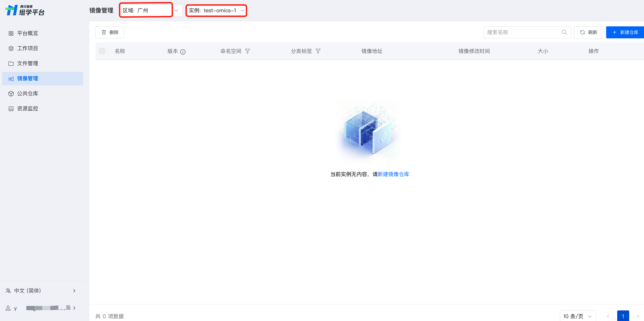This screenshot has height=321, width=644.
Task: Click the 命名空间 filter icon
Action: point(247,51)
